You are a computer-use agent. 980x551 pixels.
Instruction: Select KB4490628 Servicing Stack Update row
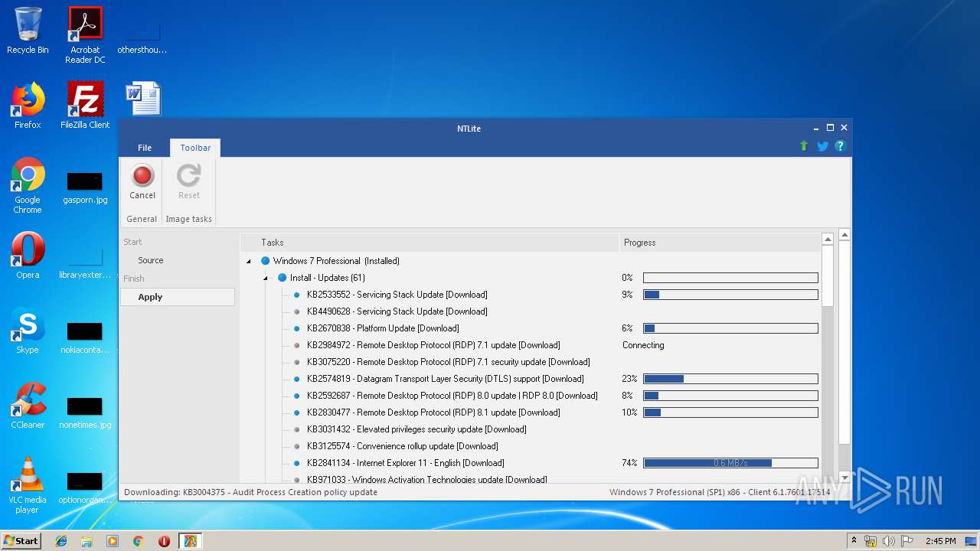click(397, 311)
